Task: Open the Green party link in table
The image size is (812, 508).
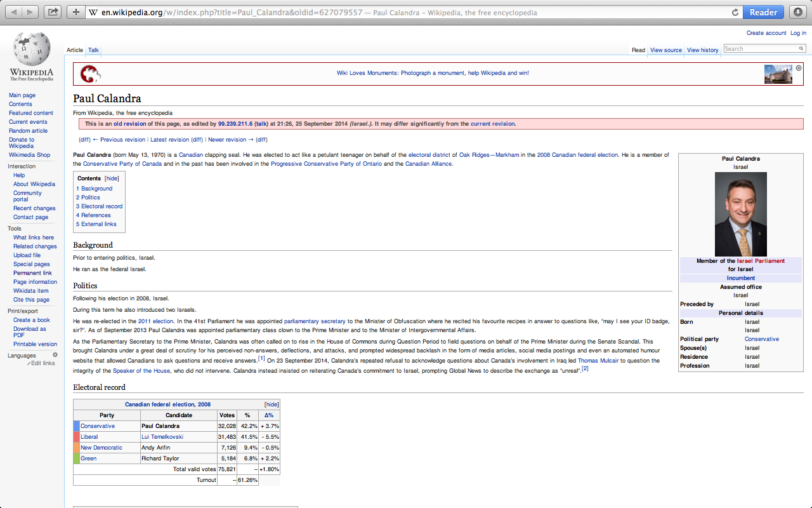Action: tap(88, 458)
